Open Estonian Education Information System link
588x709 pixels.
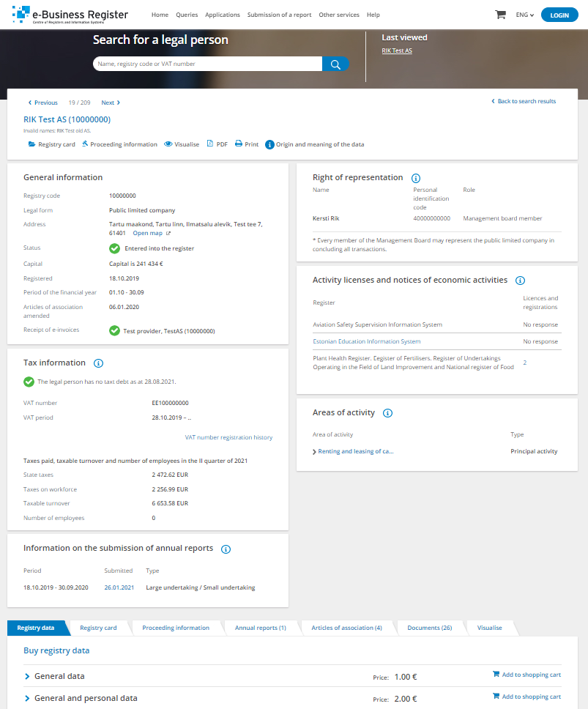[x=367, y=342]
